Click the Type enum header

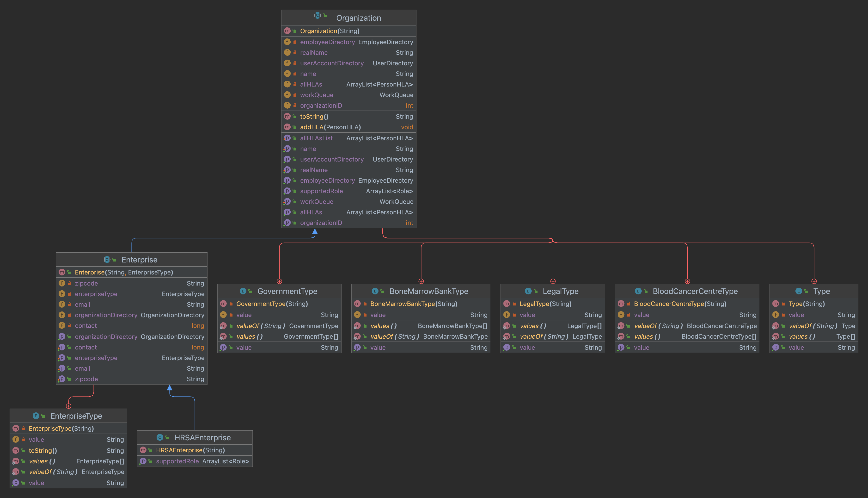click(821, 291)
